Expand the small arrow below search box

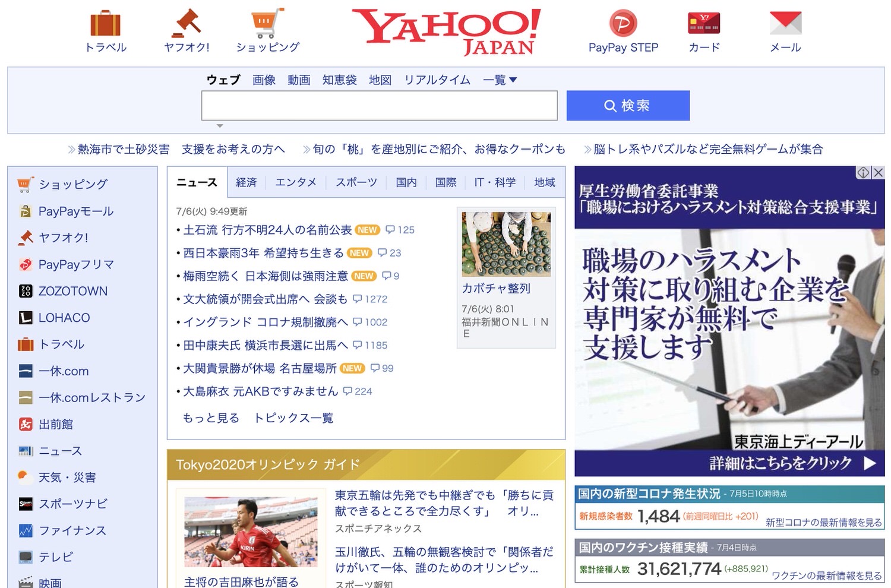pos(220,126)
